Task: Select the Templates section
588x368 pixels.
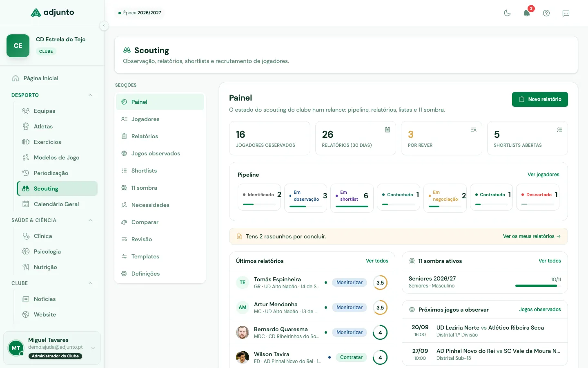Action: [160, 256]
